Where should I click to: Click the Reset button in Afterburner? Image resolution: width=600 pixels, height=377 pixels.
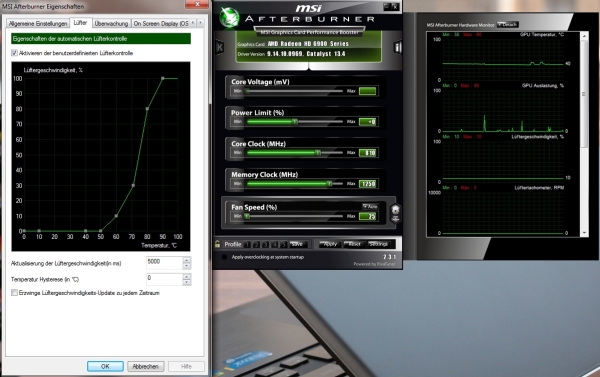click(354, 244)
